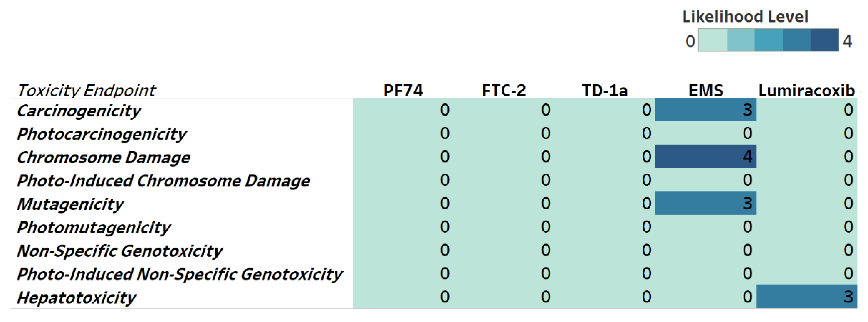Click the Photocarcinogenicity row label
868x322 pixels.
coord(102,134)
